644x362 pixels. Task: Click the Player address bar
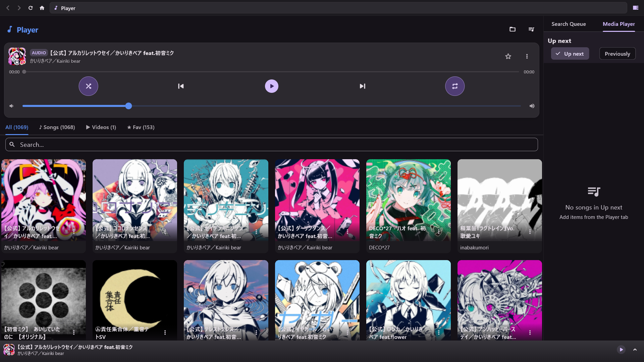338,8
